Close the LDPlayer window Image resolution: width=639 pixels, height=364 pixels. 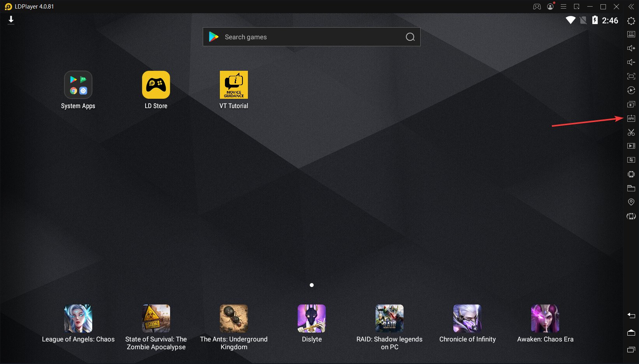pos(616,7)
